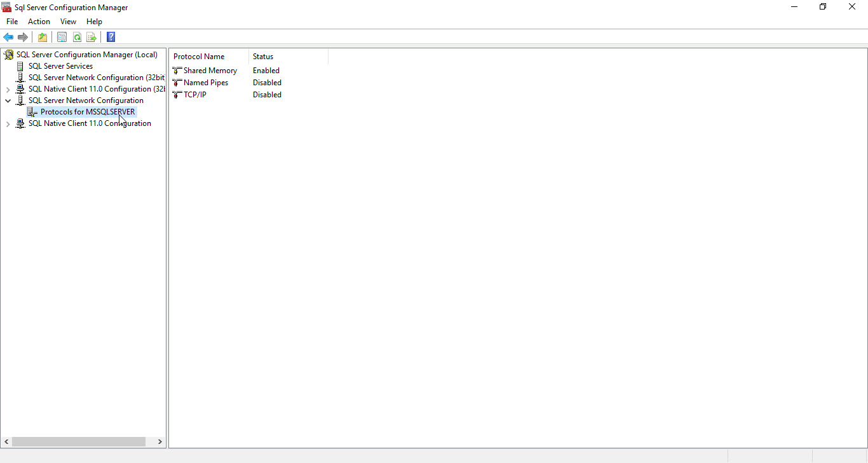The width and height of the screenshot is (868, 463).
Task: Click the Forward navigation arrow
Action: point(24,37)
